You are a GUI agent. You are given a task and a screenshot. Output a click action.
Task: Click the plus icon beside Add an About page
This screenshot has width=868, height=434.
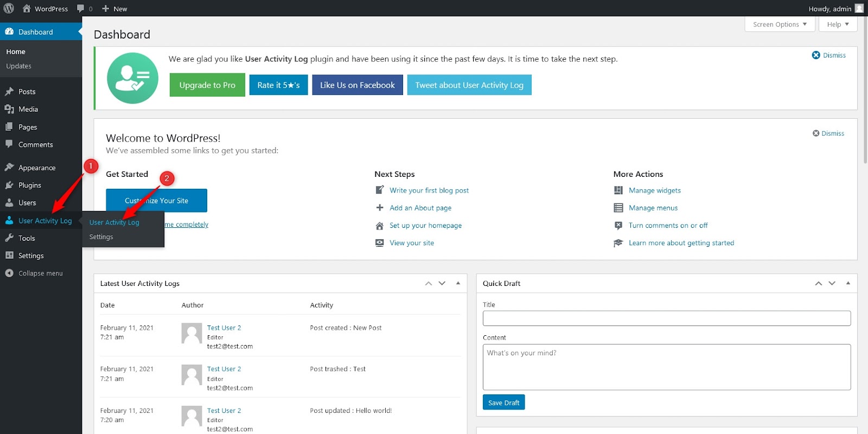pyautogui.click(x=380, y=207)
